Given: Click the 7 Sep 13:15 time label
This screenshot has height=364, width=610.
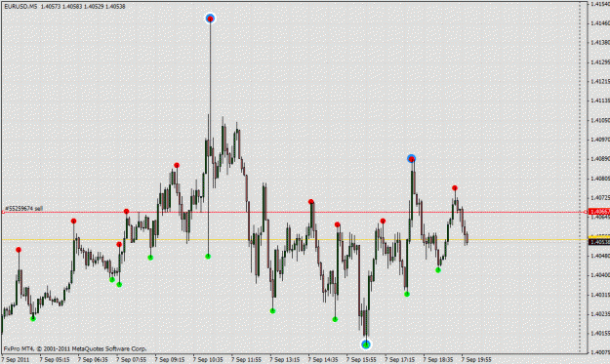Looking at the screenshot, I should click(284, 360).
